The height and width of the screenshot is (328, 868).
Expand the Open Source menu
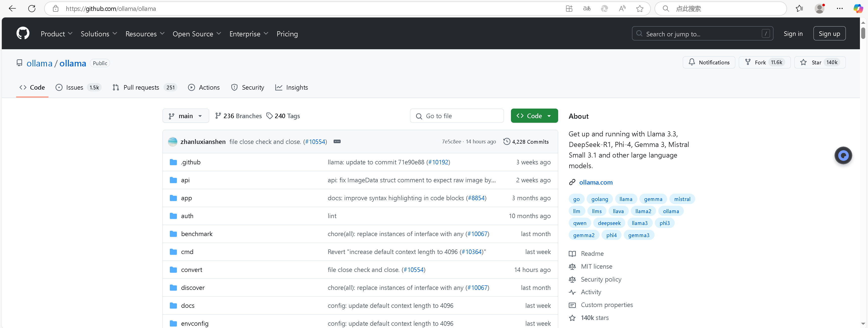tap(197, 34)
